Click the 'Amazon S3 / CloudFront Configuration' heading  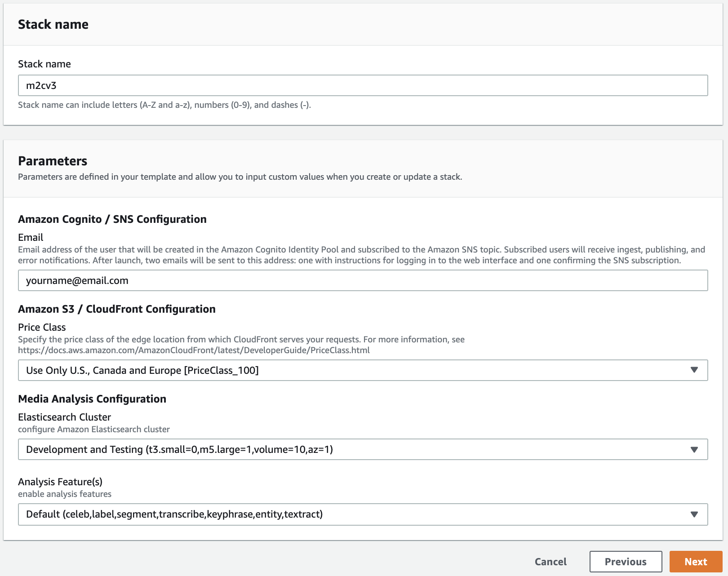pyautogui.click(x=117, y=309)
